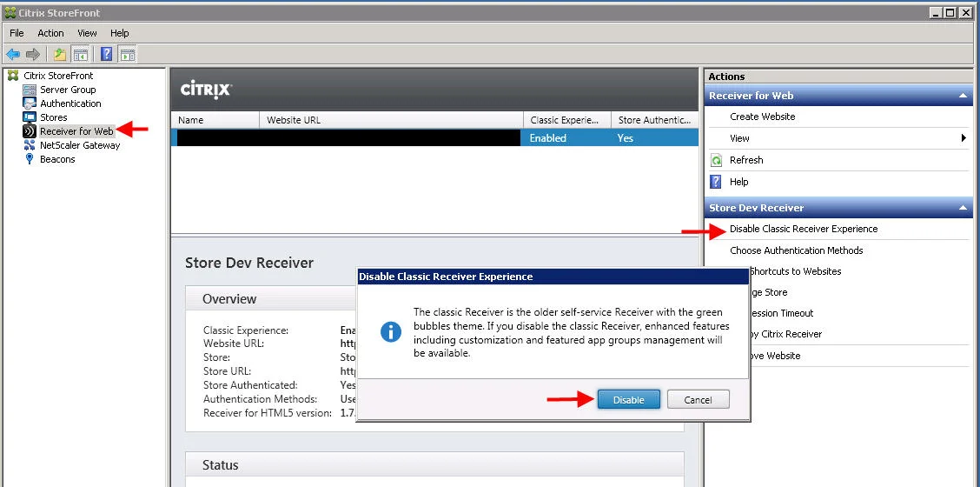Toggle the Show/Hide Console Tree toolbar icon
980x487 pixels.
coord(80,55)
